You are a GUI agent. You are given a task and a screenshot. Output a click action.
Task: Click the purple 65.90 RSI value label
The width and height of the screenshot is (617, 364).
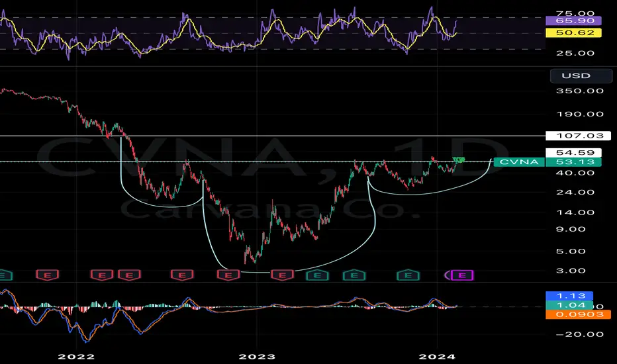click(x=573, y=21)
